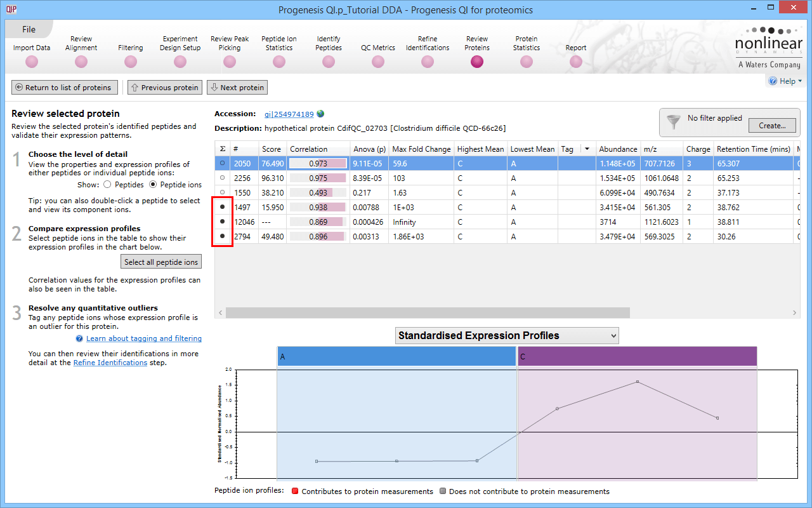Sort by the Max Fold Change column header

click(x=421, y=149)
